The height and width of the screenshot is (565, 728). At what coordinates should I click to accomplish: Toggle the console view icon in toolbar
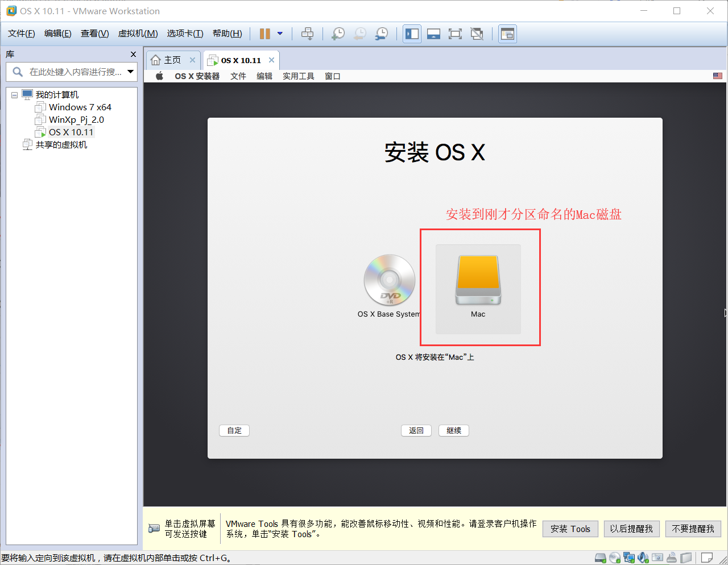(x=507, y=34)
